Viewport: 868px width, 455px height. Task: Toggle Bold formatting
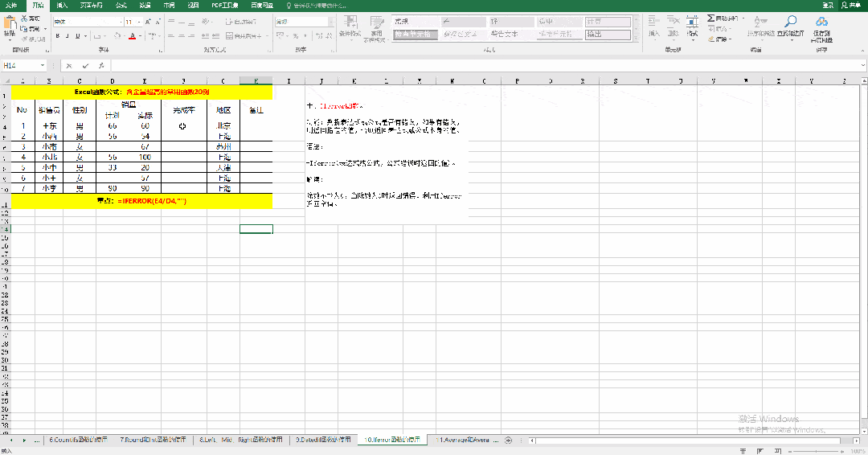click(x=58, y=36)
